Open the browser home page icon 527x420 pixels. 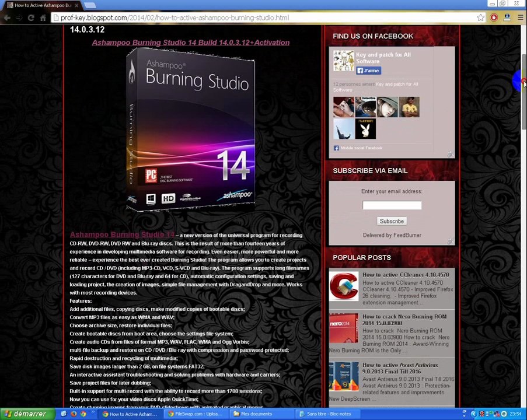click(43, 18)
